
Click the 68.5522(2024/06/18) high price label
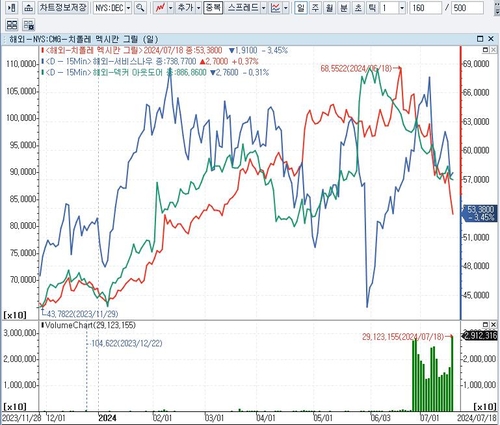(357, 68)
